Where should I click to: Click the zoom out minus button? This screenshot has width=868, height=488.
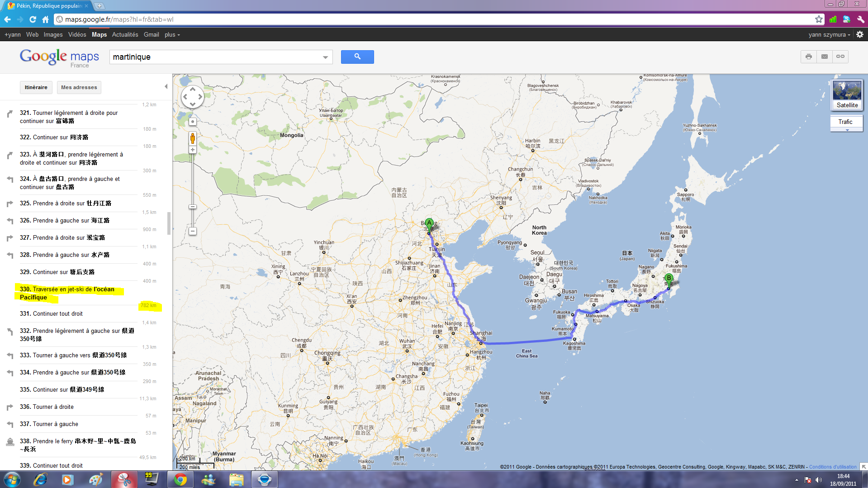(x=193, y=231)
